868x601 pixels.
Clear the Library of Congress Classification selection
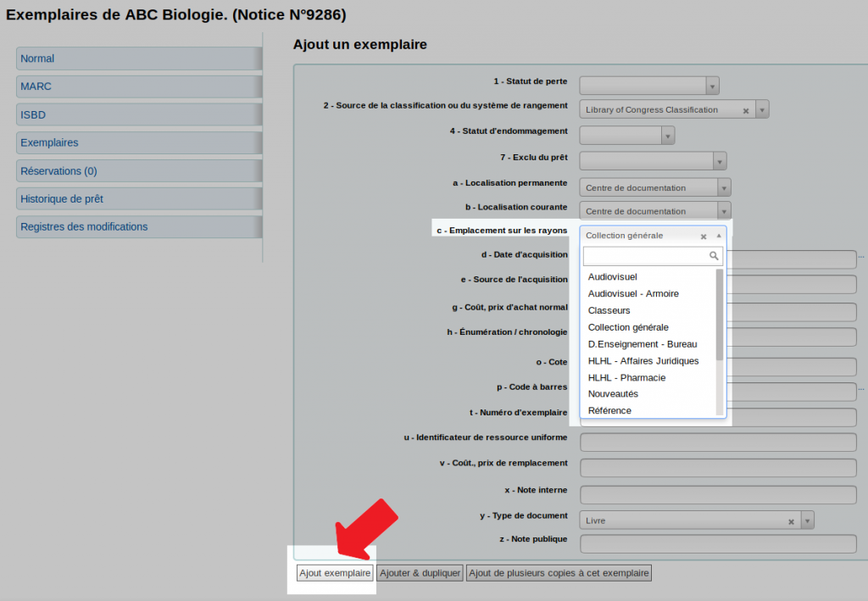(746, 111)
